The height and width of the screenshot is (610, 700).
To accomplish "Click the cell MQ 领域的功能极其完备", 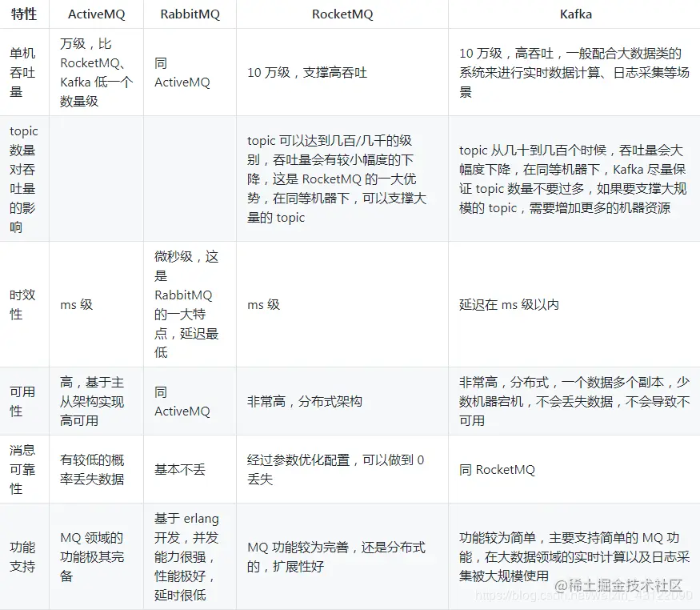I will pyautogui.click(x=97, y=556).
